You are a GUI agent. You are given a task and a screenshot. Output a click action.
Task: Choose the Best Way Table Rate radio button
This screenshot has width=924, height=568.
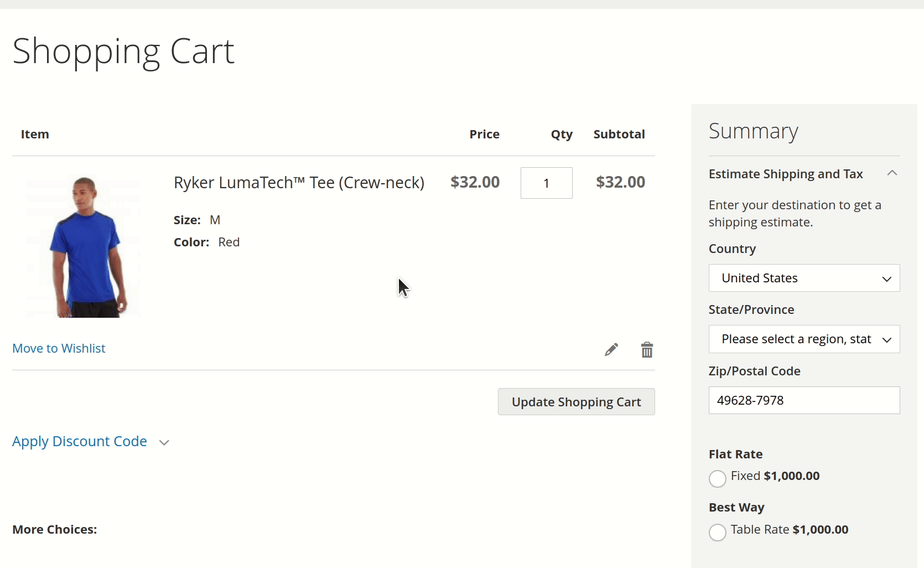(717, 532)
